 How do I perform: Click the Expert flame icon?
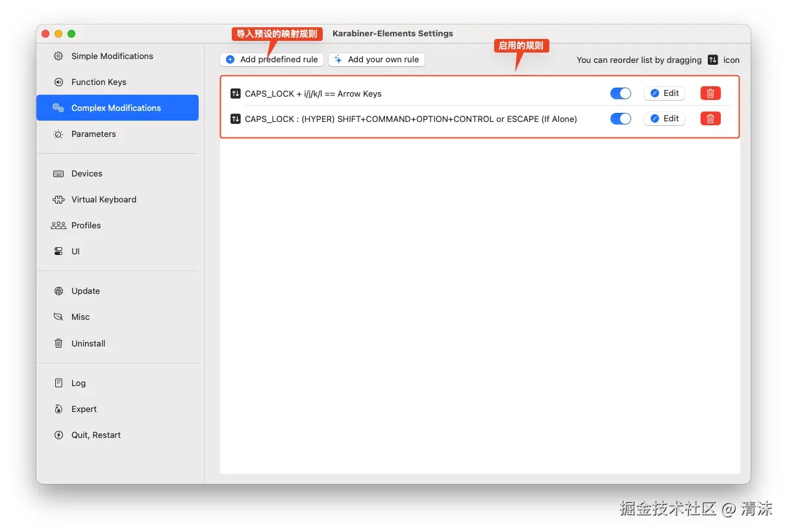point(58,409)
